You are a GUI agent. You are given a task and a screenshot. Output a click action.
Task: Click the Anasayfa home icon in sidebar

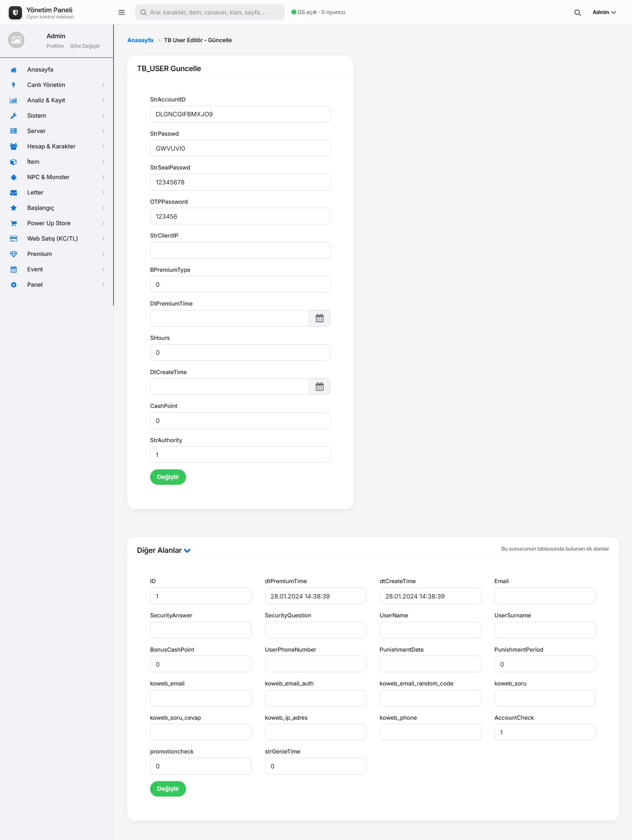(14, 70)
